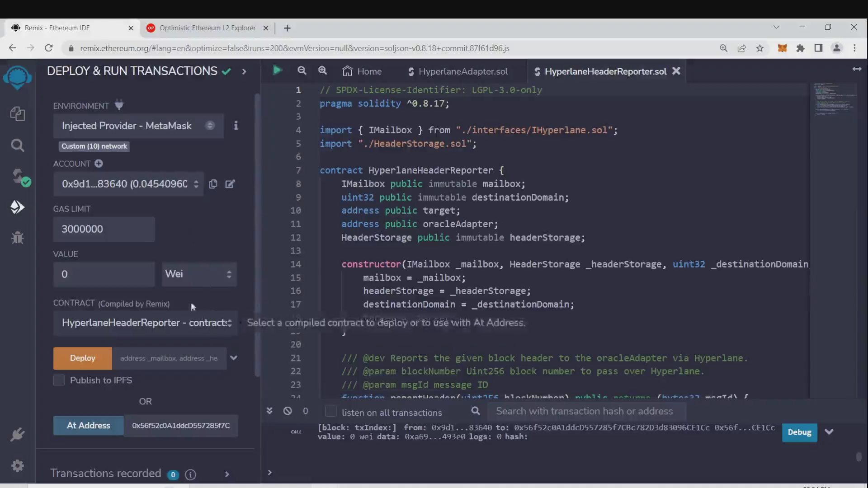Open File explorer sidebar icon

tap(17, 114)
